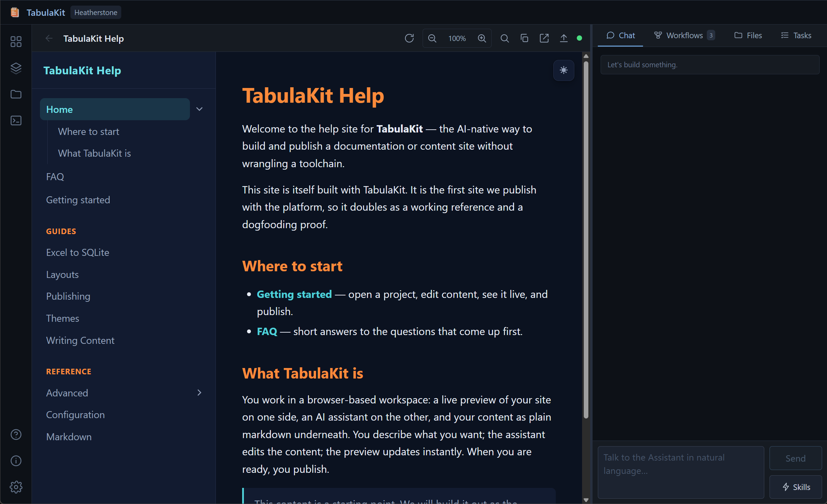The image size is (827, 504).
Task: Open the info circle icon
Action: tap(16, 461)
